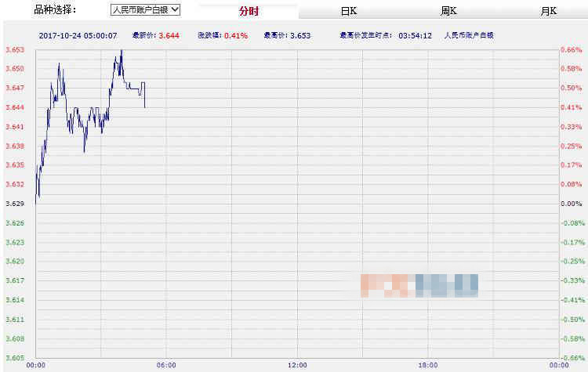Image resolution: width=588 pixels, height=372 pixels.
Task: Open the 周K weekly chart tab
Action: click(x=448, y=11)
